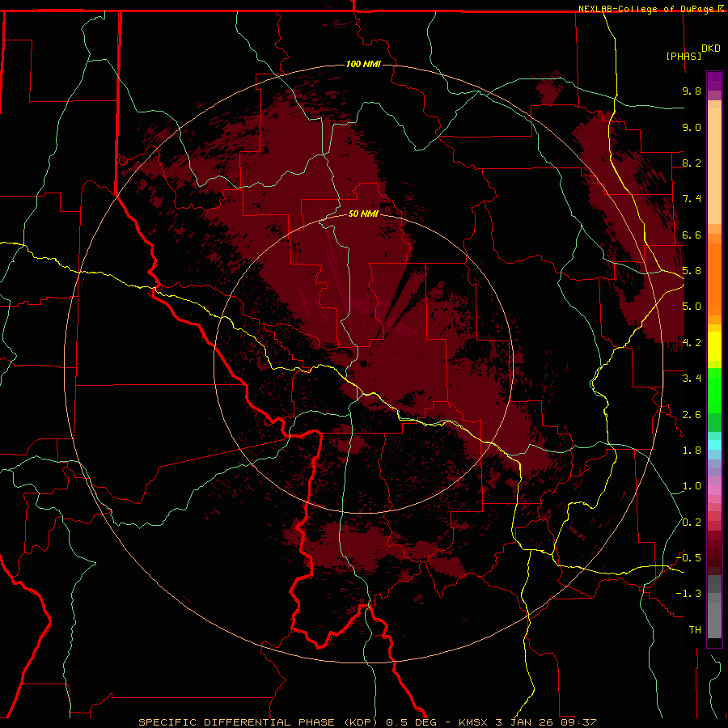The width and height of the screenshot is (728, 728).
Task: Click the 1.0 value on the color scale
Action: point(692,486)
